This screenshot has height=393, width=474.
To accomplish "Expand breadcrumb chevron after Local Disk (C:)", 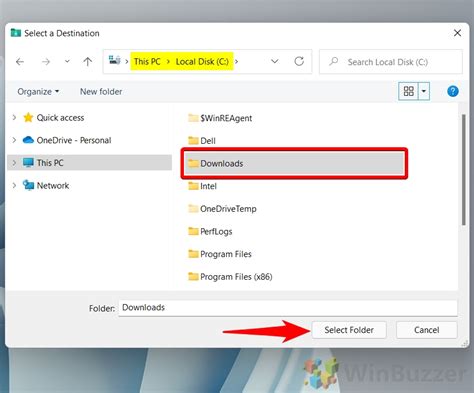I will (236, 62).
